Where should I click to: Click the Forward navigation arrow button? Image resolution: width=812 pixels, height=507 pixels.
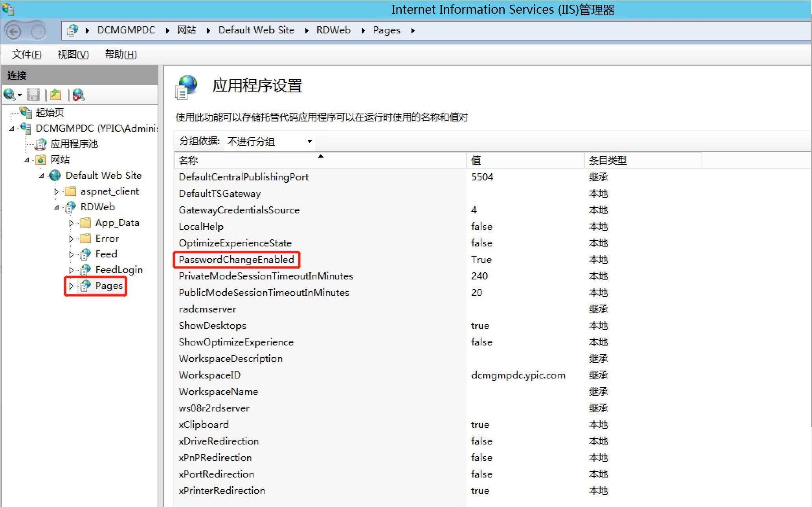tap(38, 31)
